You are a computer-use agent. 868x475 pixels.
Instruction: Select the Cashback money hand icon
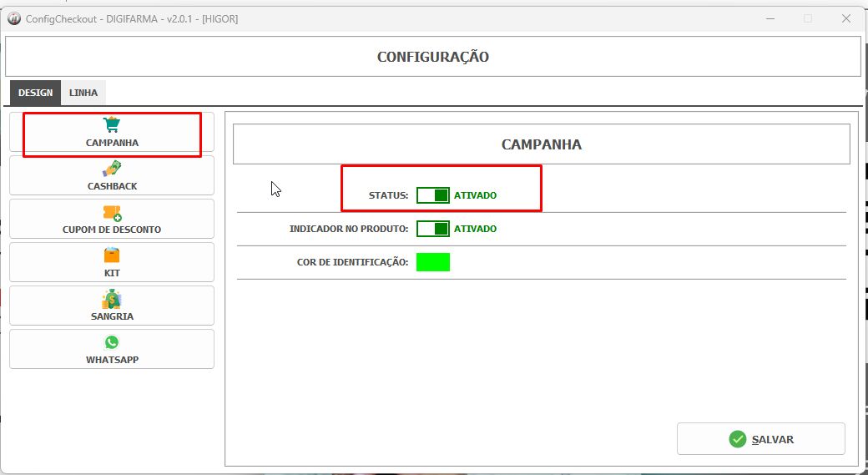point(112,169)
